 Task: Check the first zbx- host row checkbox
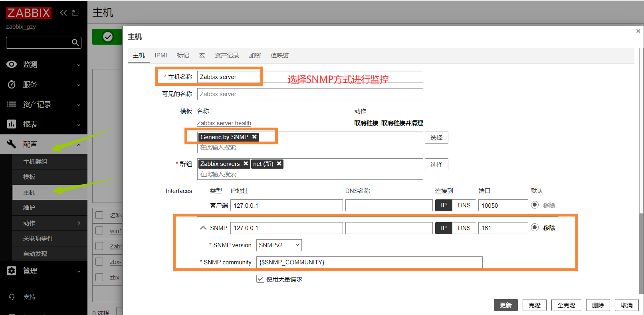(x=99, y=262)
